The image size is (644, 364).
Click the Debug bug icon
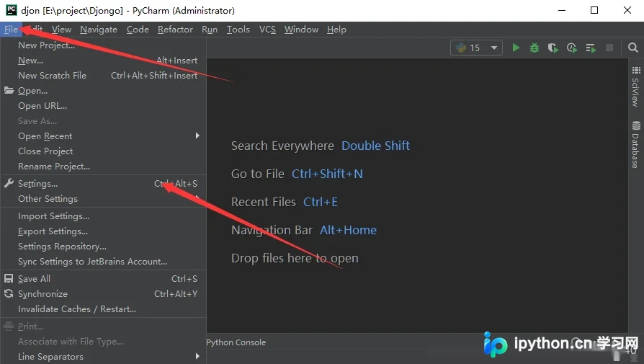pyautogui.click(x=535, y=48)
